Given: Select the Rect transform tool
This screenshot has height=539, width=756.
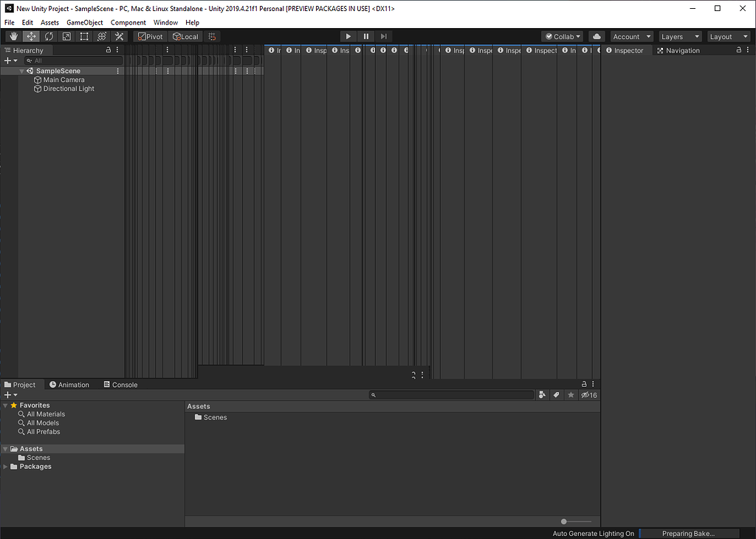Looking at the screenshot, I should pyautogui.click(x=83, y=35).
